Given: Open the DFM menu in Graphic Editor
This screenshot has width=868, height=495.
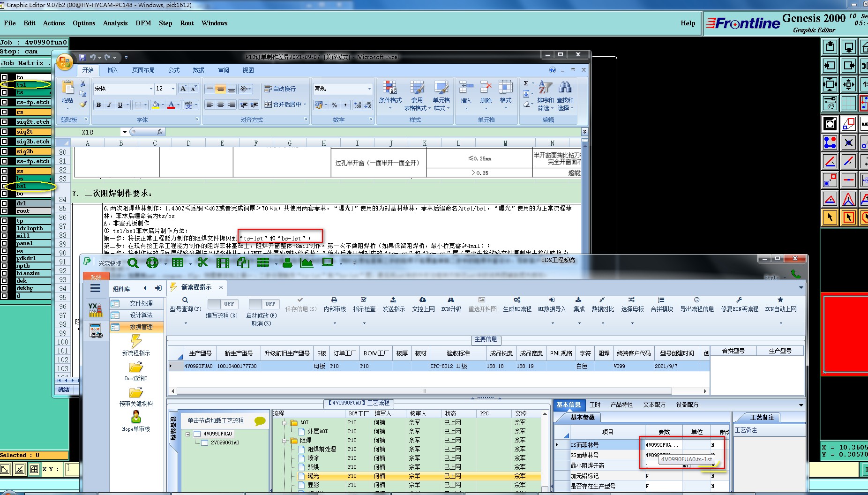Looking at the screenshot, I should pyautogui.click(x=143, y=23).
